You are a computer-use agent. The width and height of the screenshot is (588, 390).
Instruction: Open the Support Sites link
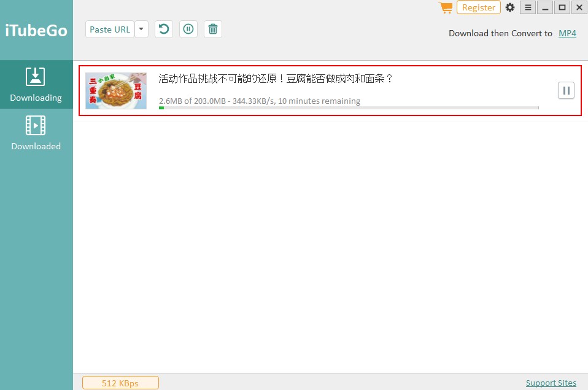551,383
